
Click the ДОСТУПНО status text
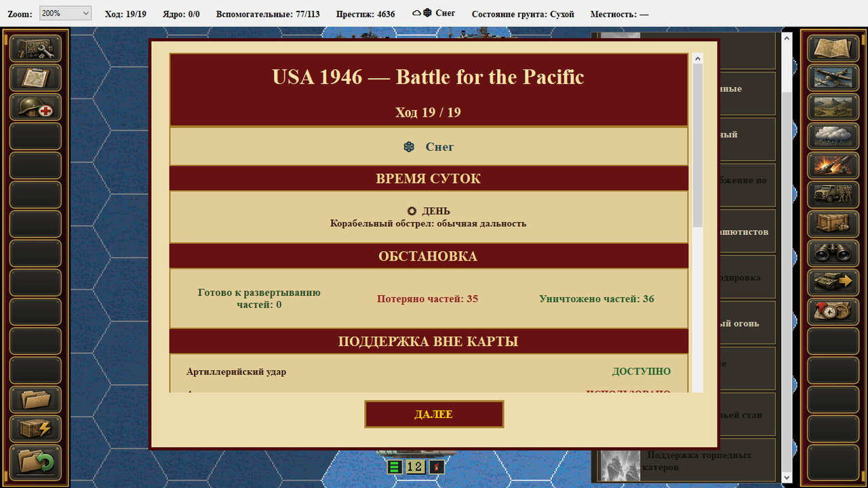[642, 372]
